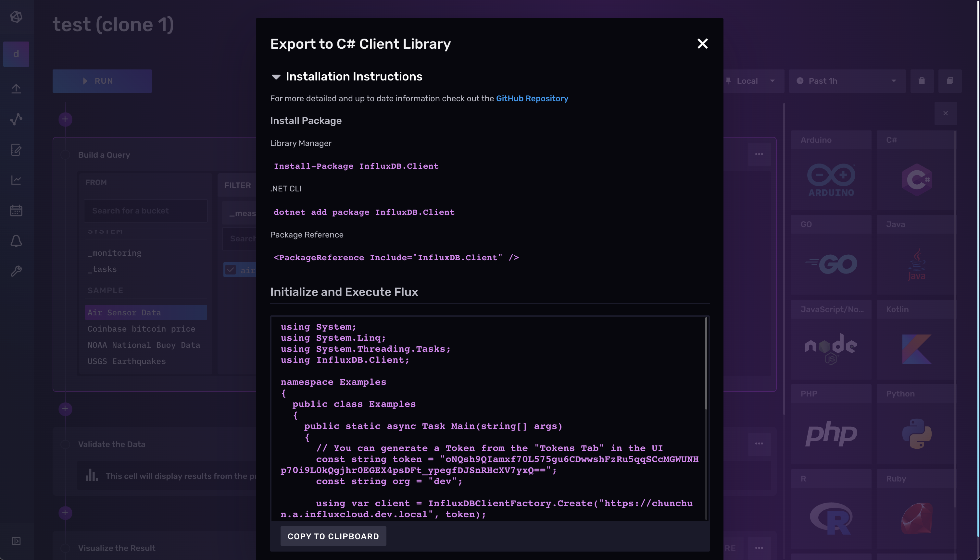Select the Data Explorer graph icon

(16, 119)
